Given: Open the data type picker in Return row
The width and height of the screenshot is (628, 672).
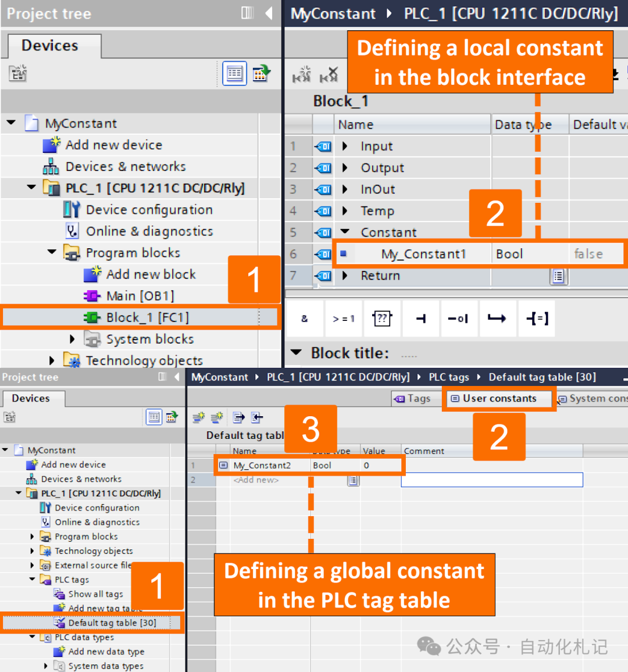Looking at the screenshot, I should (x=558, y=276).
